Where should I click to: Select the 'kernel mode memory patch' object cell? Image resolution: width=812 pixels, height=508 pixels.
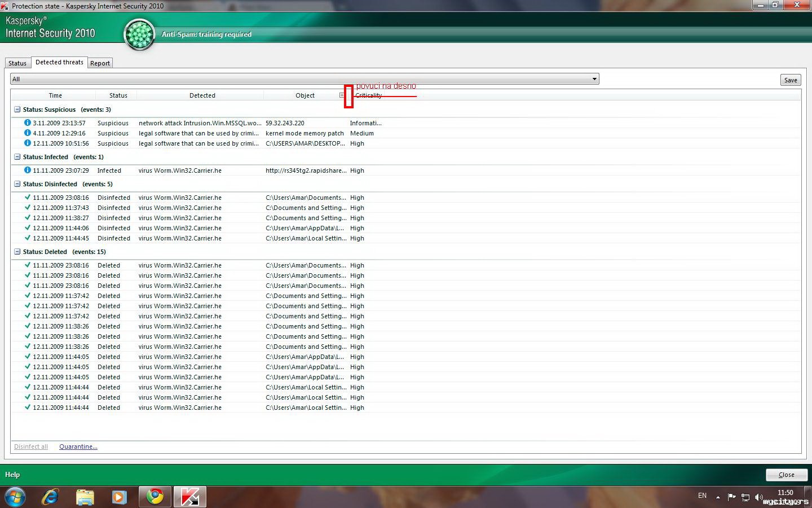coord(304,133)
